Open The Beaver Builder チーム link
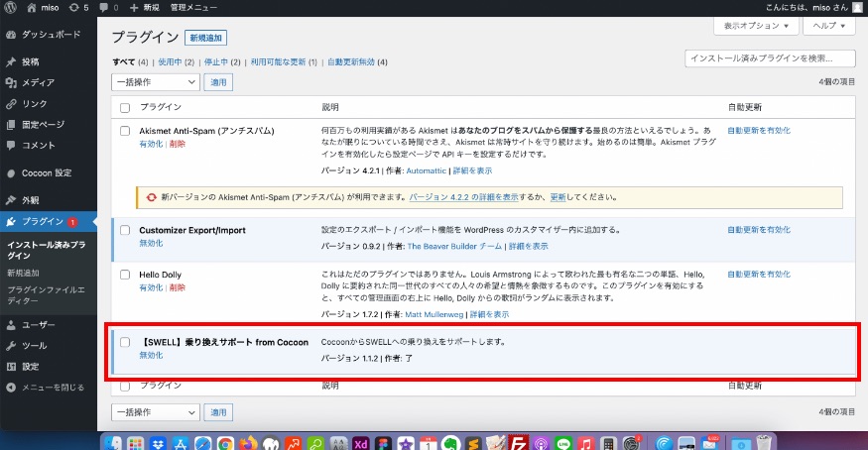 pyautogui.click(x=454, y=246)
